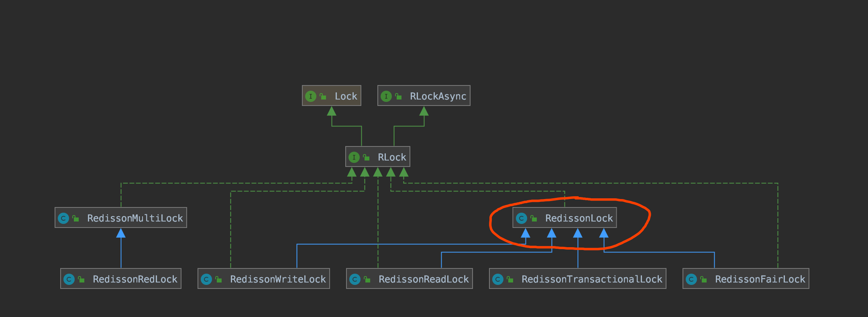Select the RedissonReadLock class label
The width and height of the screenshot is (868, 317).
point(424,279)
